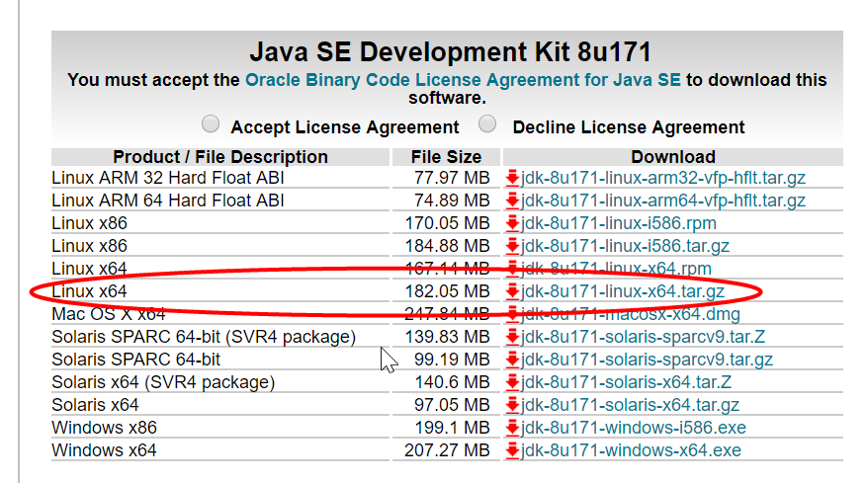This screenshot has height=483, width=868.
Task: Click the 182.05 MB file size
Action: point(447,291)
